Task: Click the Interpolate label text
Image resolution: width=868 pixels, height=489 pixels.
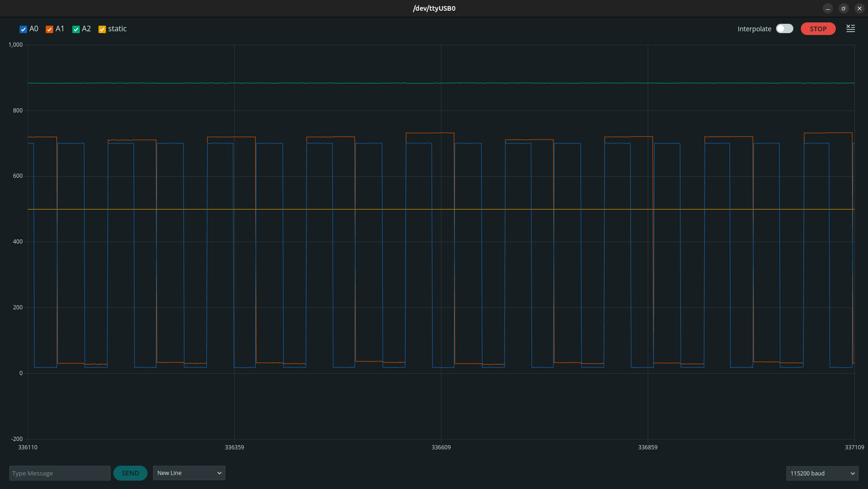Action: pos(754,29)
